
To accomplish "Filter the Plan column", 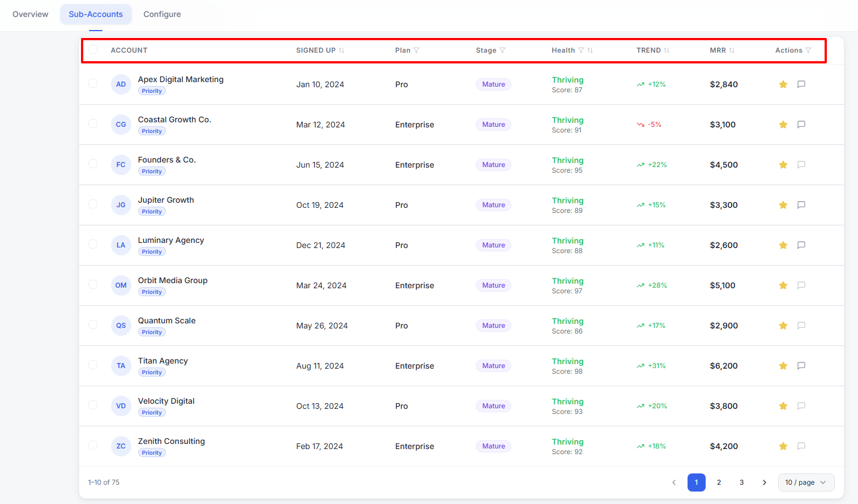I will 416,50.
